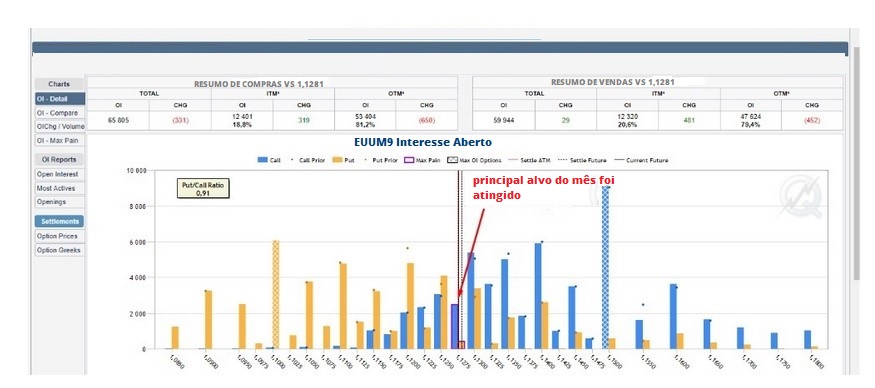
Task: Open the OI - Compare chart
Action: tap(60, 113)
